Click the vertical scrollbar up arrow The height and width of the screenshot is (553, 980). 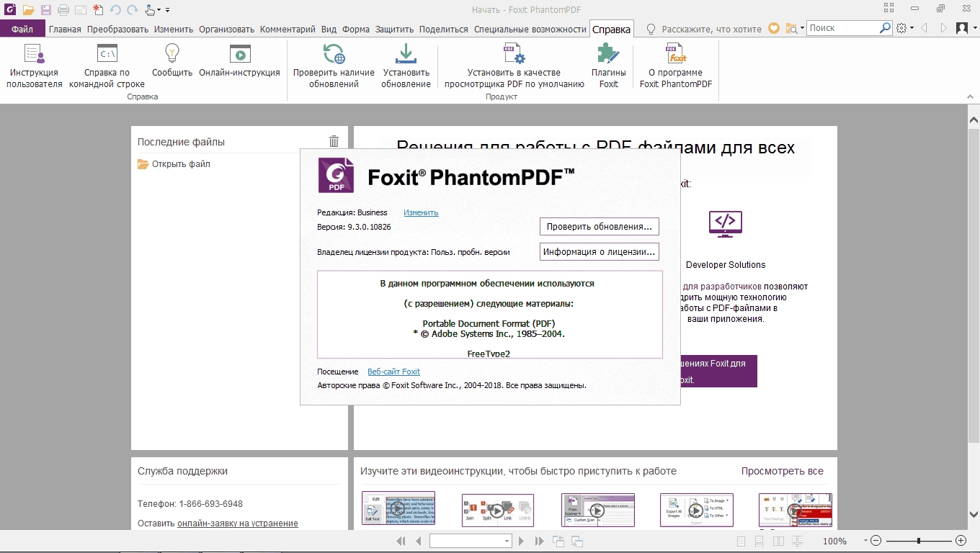pos(973,119)
